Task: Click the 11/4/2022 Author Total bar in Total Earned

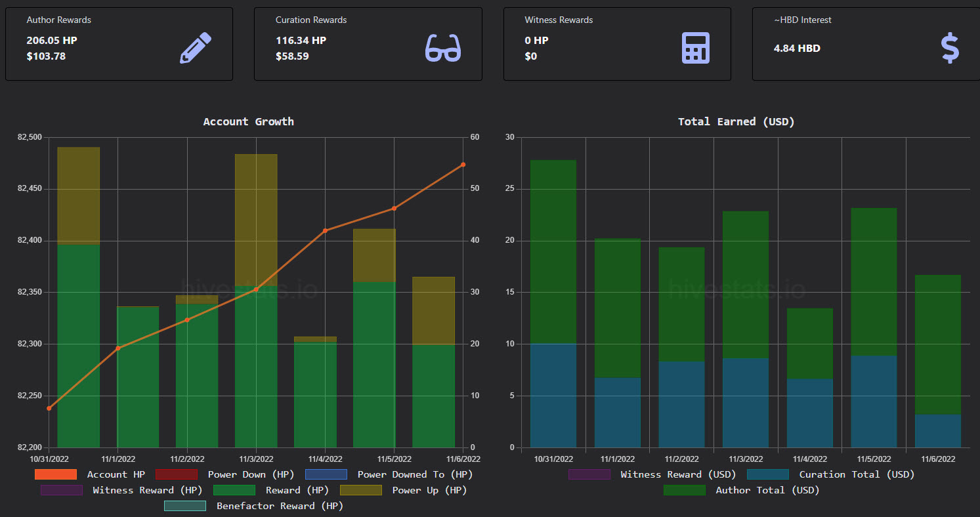Action: (810, 344)
